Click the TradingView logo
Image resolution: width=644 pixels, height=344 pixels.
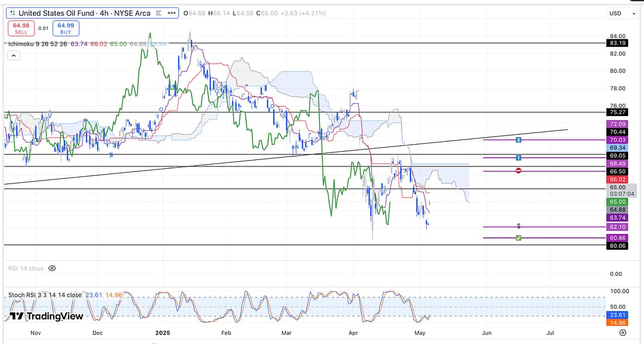pyautogui.click(x=46, y=316)
